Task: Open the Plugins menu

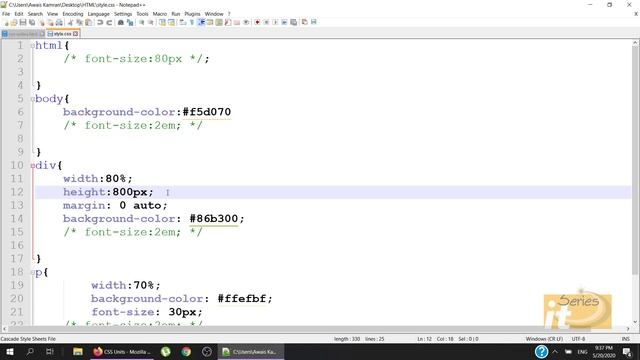Action: coord(192,14)
